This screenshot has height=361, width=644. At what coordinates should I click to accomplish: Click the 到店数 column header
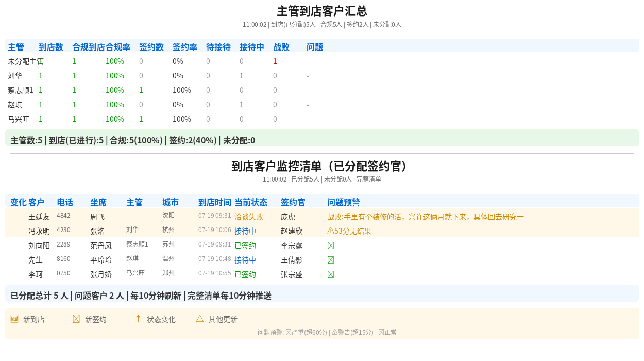point(51,47)
